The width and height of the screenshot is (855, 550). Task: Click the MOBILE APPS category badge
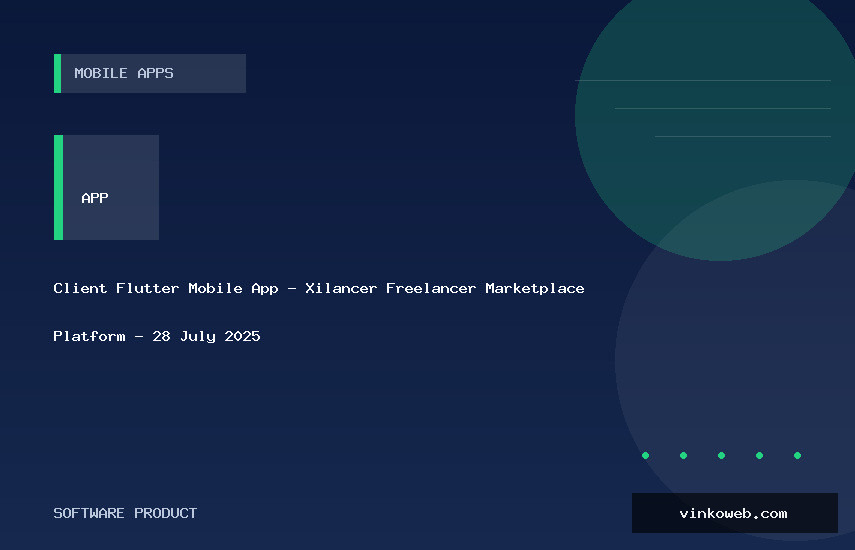(150, 73)
